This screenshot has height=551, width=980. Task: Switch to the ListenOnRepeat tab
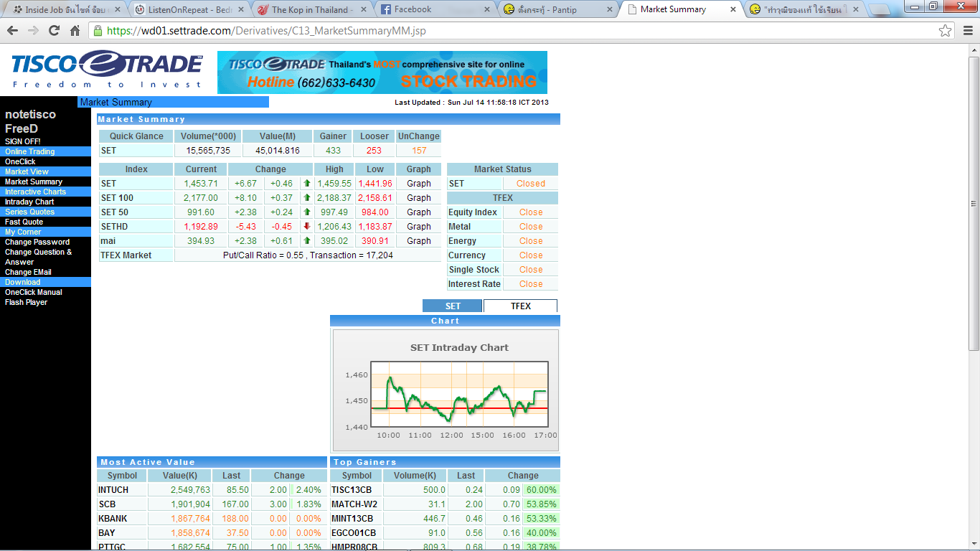tap(189, 10)
